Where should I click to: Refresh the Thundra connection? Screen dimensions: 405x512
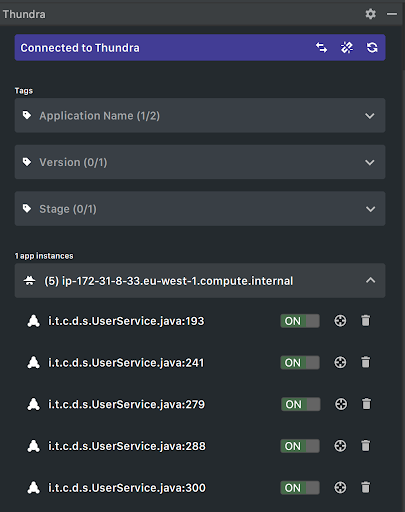tap(372, 48)
